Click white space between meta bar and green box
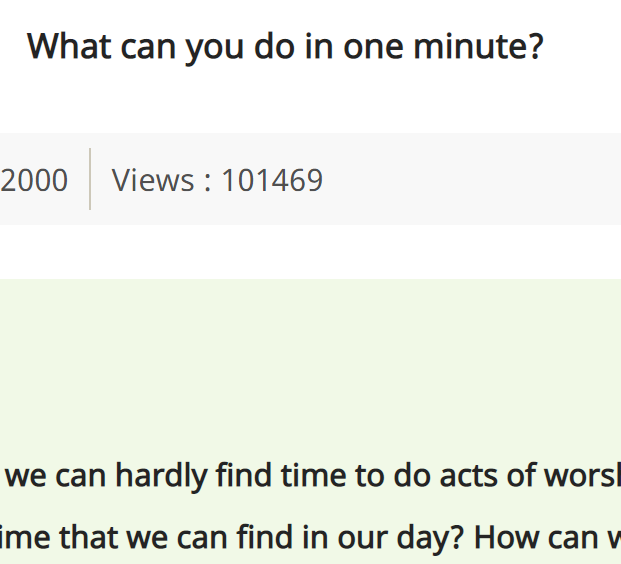This screenshot has width=621, height=564. [310, 252]
